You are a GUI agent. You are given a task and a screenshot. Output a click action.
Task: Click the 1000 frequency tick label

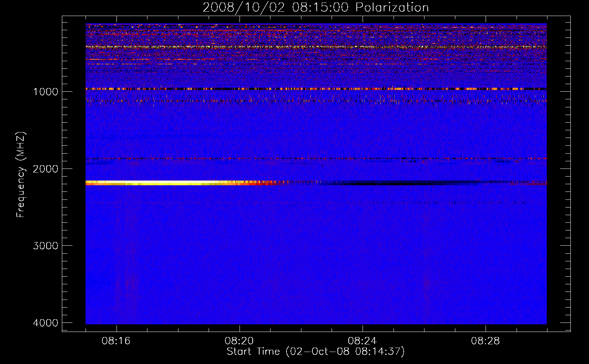[46, 92]
